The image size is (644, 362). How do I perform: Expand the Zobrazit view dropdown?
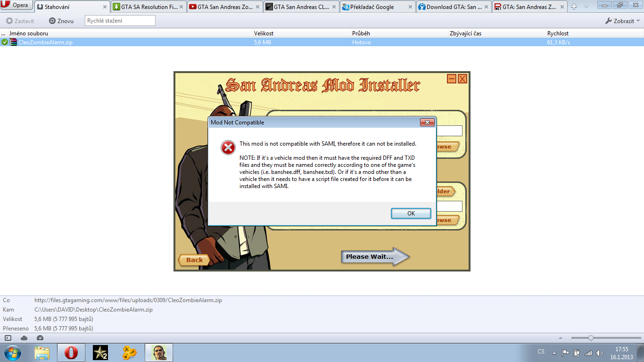(x=622, y=21)
